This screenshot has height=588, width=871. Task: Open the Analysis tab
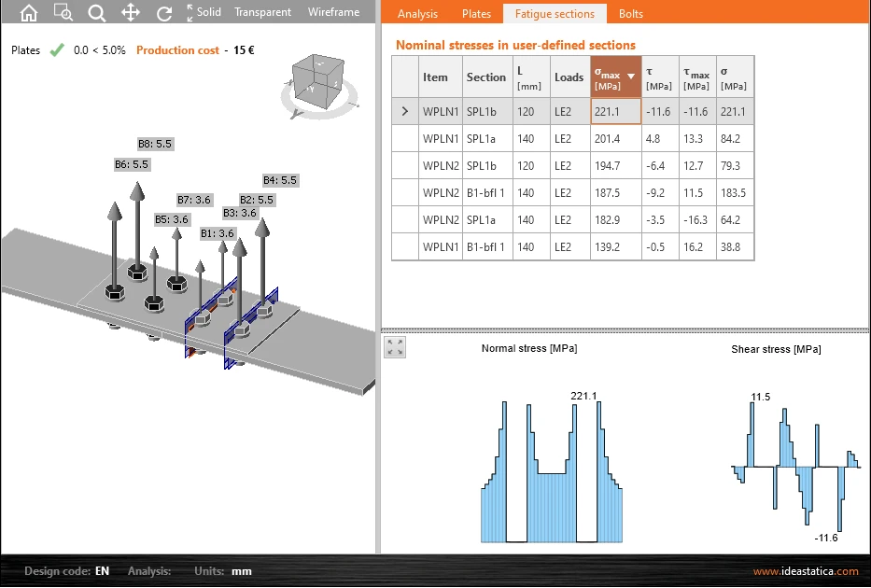[417, 14]
